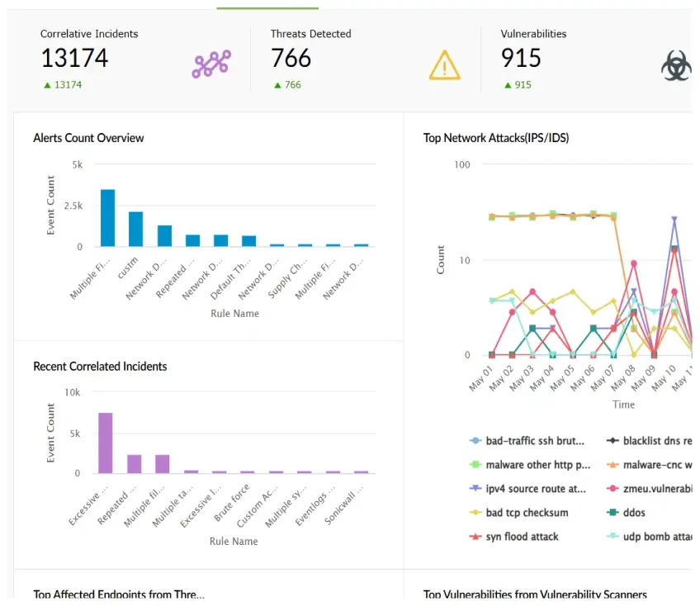Click the orange legend marker for malware-cnc

613,465
